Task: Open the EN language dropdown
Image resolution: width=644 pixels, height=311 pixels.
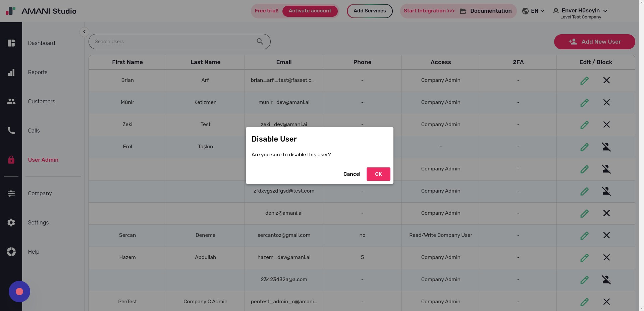Action: click(x=533, y=11)
